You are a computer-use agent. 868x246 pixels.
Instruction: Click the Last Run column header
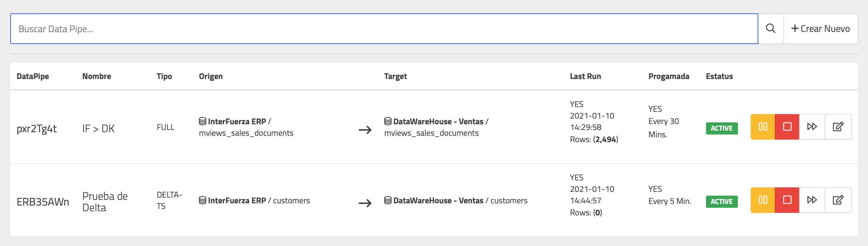tap(585, 76)
